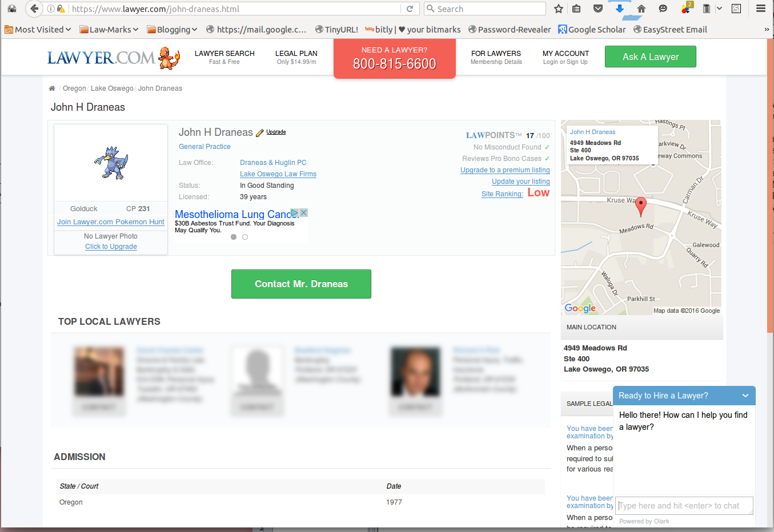Click the trash-can toolbar icon
This screenshot has width=774, height=532.
click(x=707, y=9)
